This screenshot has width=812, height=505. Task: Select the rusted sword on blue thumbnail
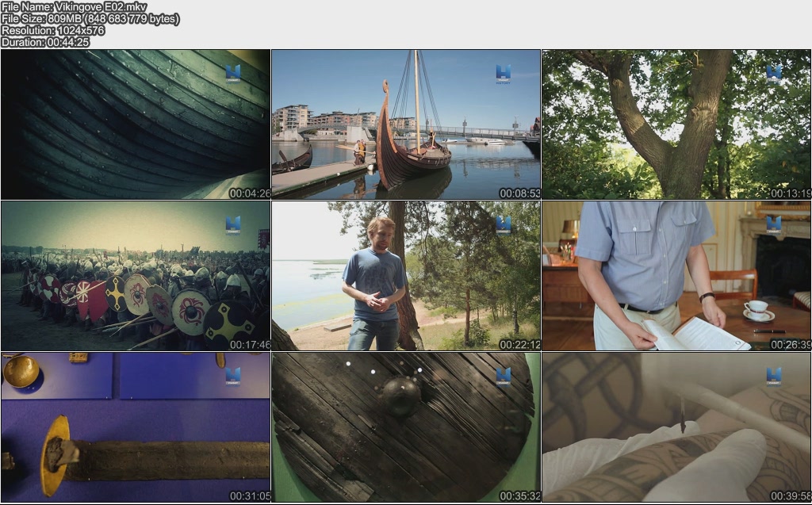click(135, 427)
